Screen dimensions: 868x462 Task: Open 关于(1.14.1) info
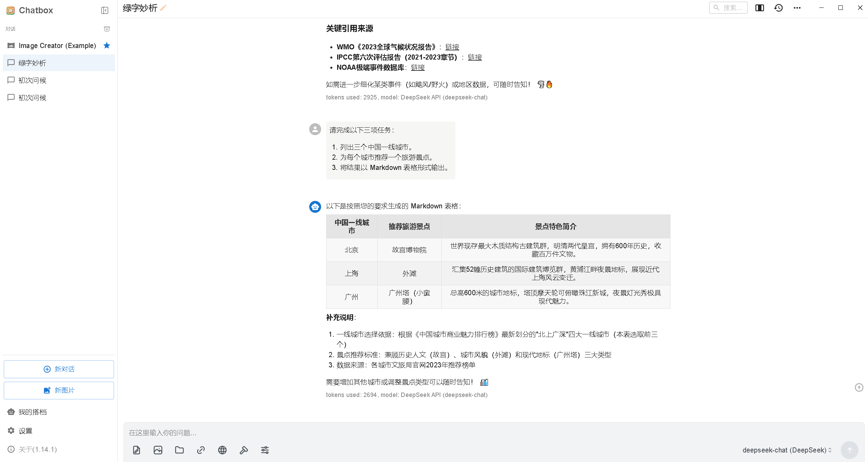tap(59, 449)
